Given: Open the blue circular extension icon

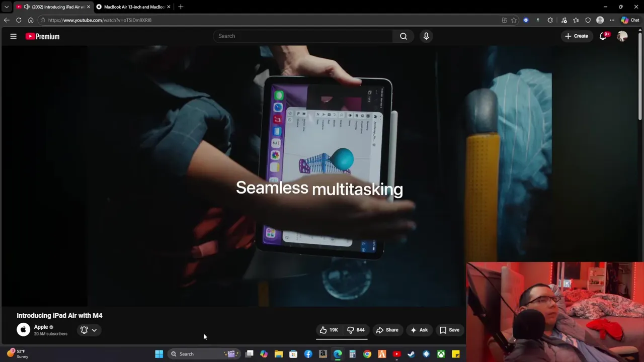Looking at the screenshot, I should [x=526, y=20].
